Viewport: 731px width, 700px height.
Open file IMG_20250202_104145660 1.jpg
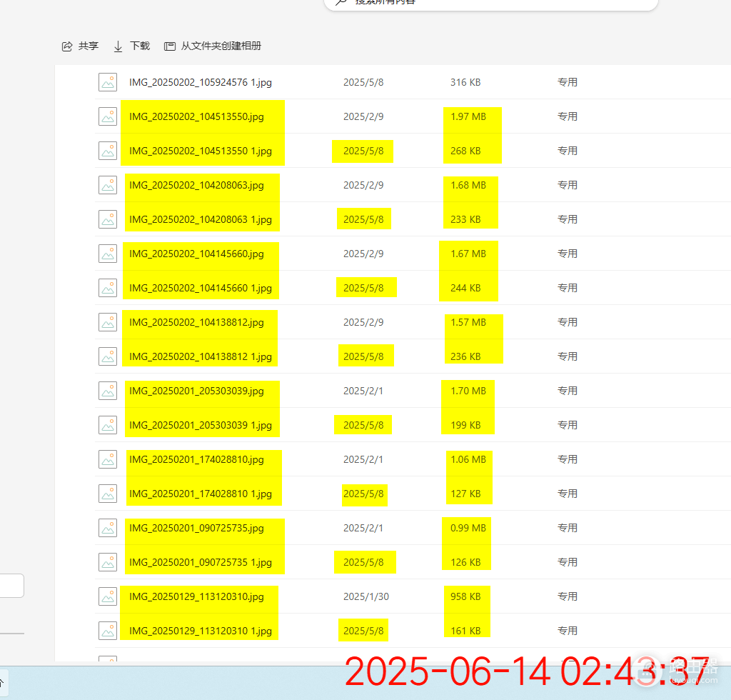[x=201, y=288]
